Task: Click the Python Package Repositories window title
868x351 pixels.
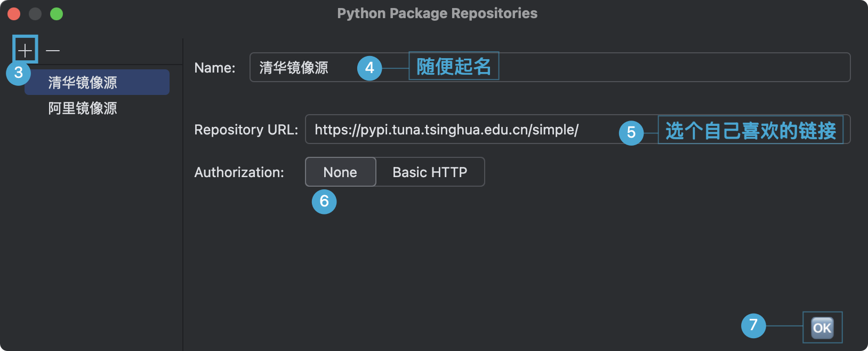Action: (437, 13)
